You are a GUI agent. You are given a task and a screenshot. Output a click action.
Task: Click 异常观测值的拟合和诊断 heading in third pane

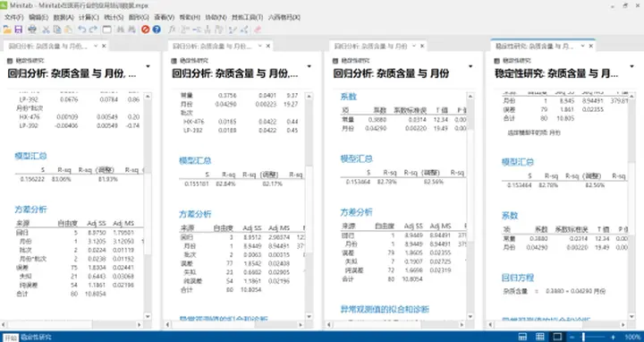click(385, 309)
